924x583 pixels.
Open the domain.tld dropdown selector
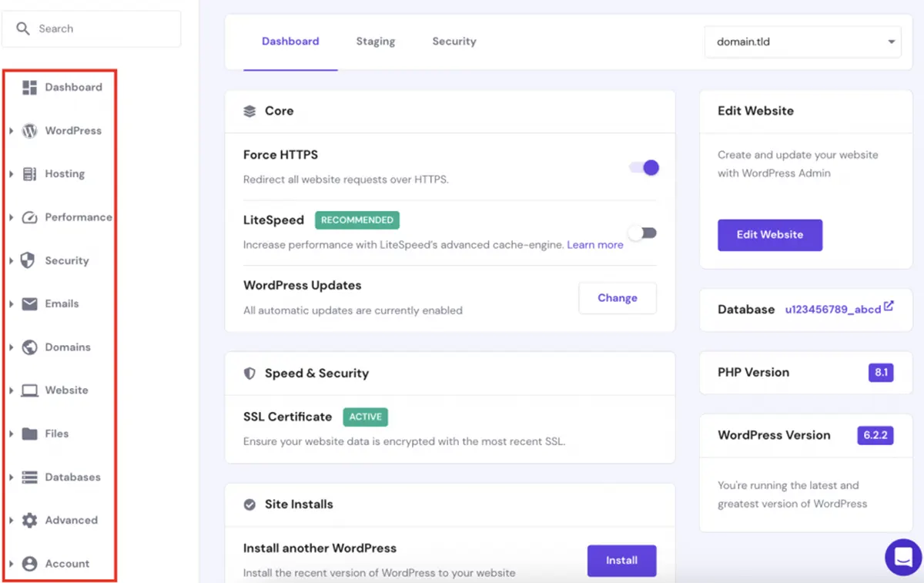coord(802,42)
